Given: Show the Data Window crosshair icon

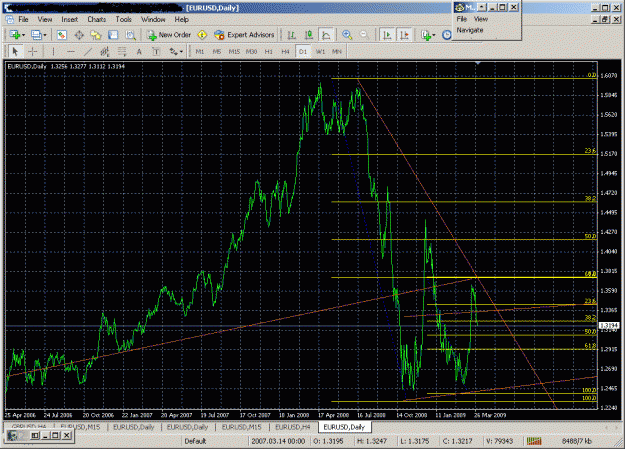Looking at the screenshot, I should click(x=79, y=35).
